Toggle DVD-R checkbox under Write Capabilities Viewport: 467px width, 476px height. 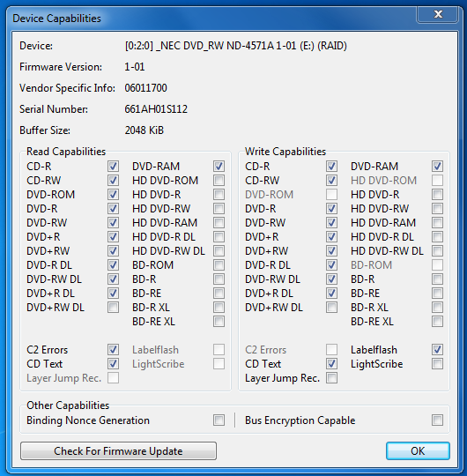(331, 209)
